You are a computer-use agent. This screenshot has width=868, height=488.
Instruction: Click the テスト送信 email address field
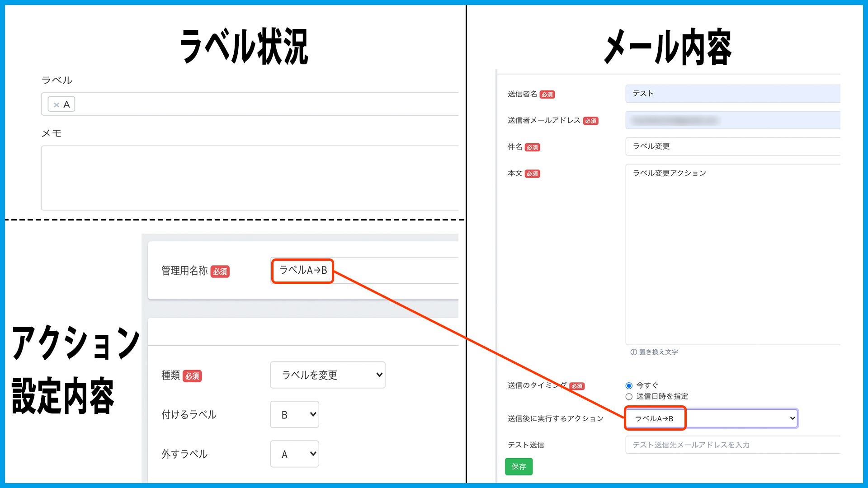coord(732,445)
